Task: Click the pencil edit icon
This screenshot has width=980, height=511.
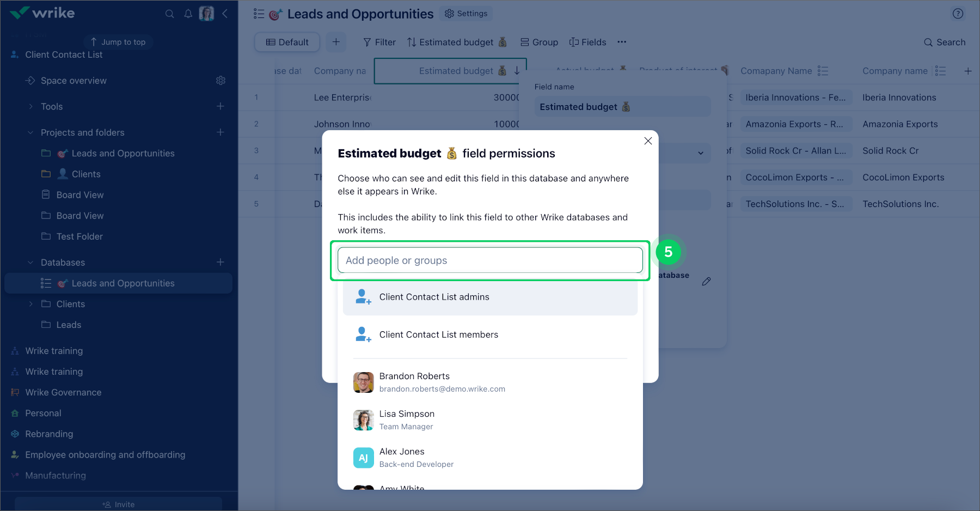Action: 706,282
